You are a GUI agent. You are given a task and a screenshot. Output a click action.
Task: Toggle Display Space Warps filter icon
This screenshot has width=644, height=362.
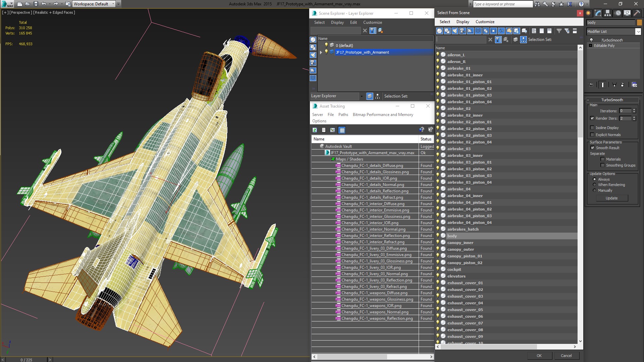pos(478,31)
